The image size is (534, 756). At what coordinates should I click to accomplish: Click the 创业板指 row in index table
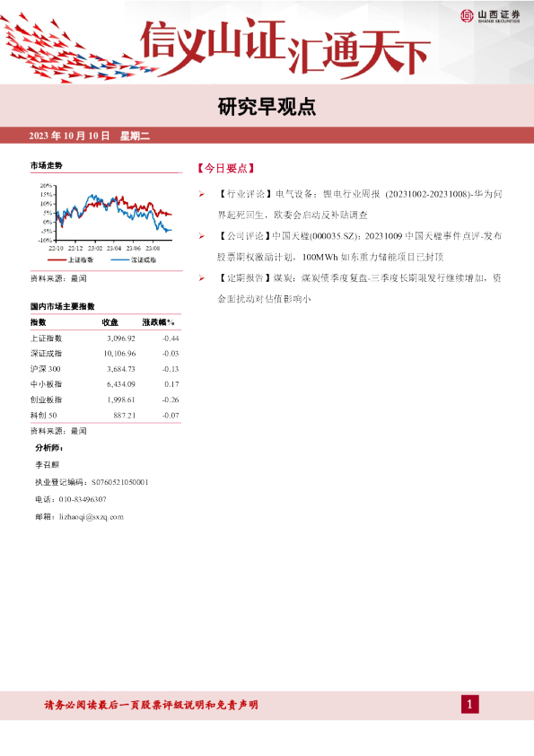pyautogui.click(x=106, y=400)
